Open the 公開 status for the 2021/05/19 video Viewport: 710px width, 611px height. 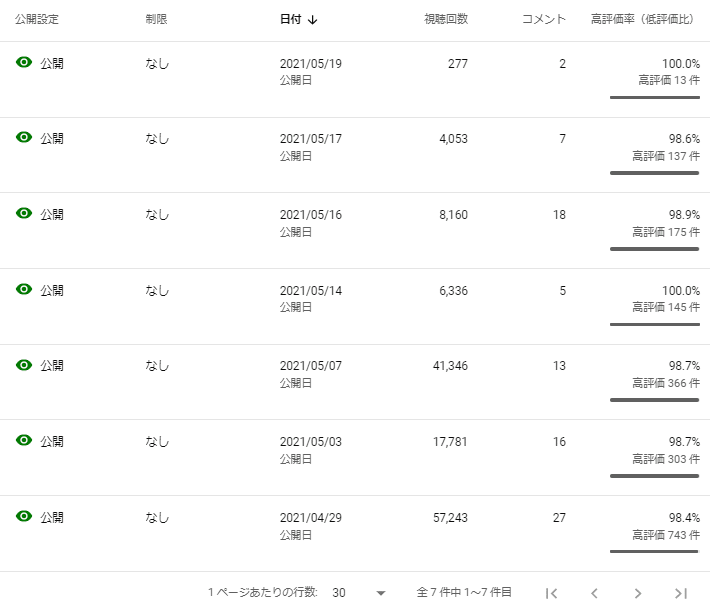pos(52,63)
